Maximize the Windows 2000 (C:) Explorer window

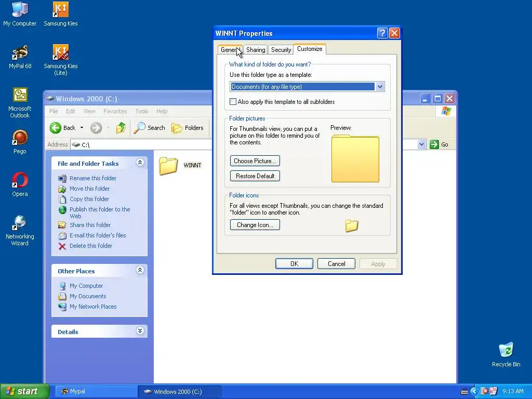(x=437, y=99)
